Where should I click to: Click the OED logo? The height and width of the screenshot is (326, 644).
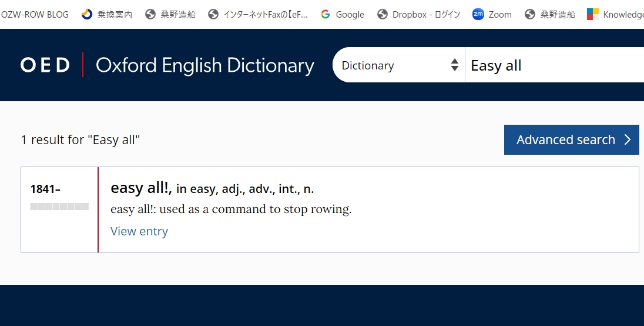point(45,65)
